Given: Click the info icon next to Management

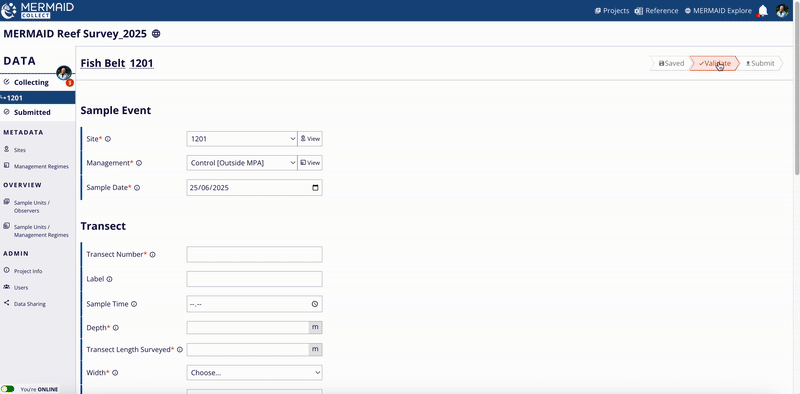Looking at the screenshot, I should click(x=139, y=163).
